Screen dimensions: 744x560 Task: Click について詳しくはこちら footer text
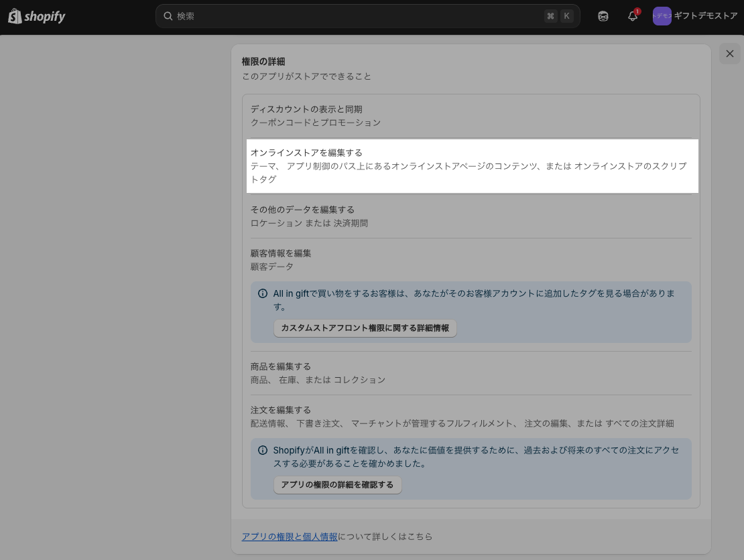click(385, 537)
